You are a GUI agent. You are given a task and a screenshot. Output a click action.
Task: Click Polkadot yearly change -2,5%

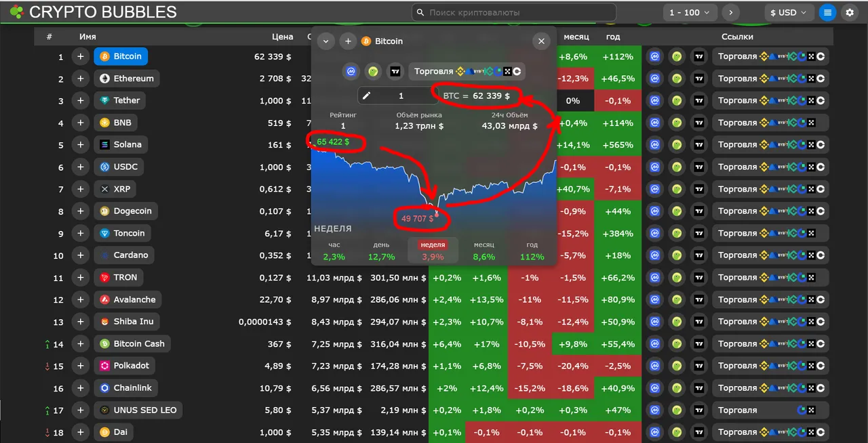pyautogui.click(x=617, y=366)
